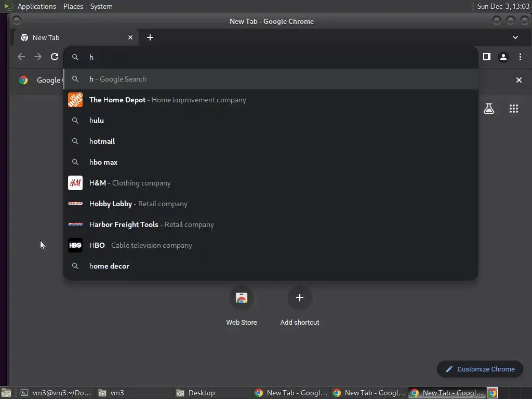Switch to the second New Tab Chrome taskbar window
Viewport: 532px width, 399px height.
point(369,393)
